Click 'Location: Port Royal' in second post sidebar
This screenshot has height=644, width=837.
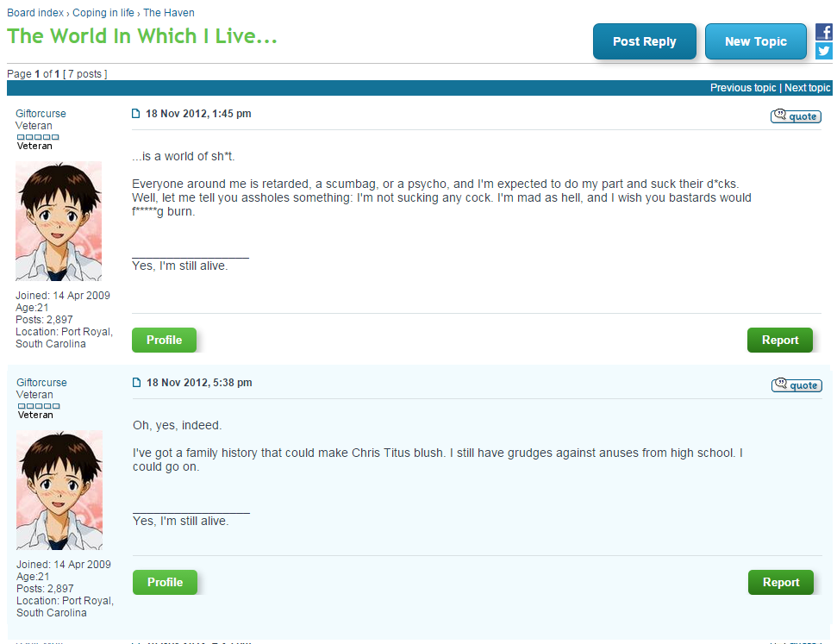pyautogui.click(x=66, y=601)
